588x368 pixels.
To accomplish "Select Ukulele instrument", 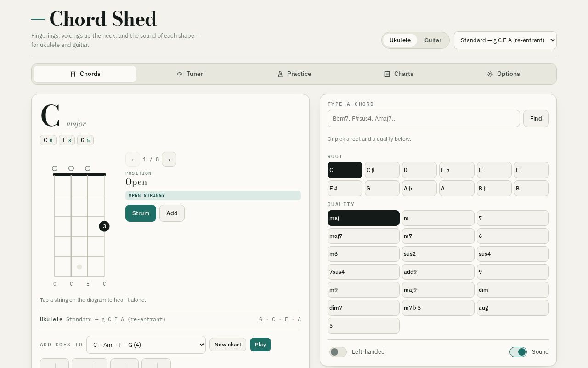I will (x=400, y=40).
